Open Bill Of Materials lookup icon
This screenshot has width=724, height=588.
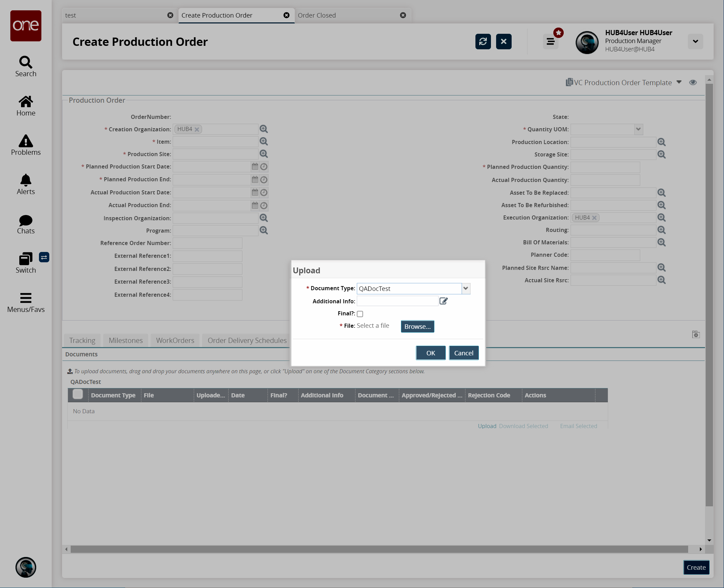pos(661,242)
